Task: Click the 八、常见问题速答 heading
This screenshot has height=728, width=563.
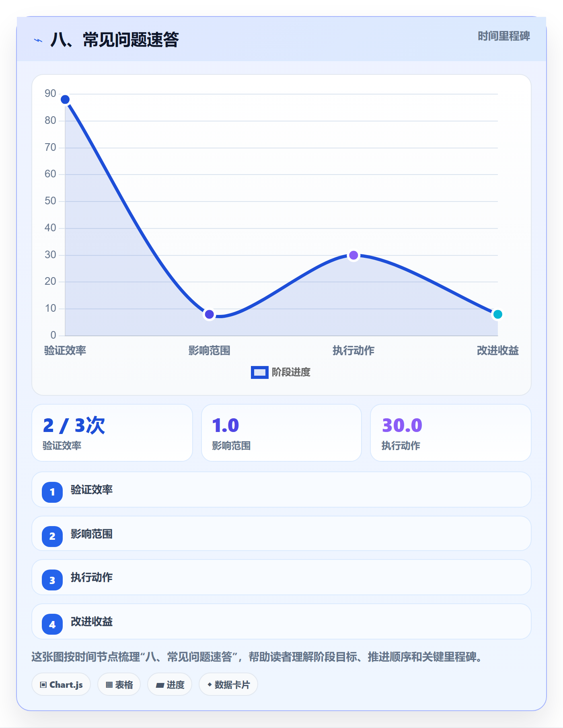Action: coord(115,40)
